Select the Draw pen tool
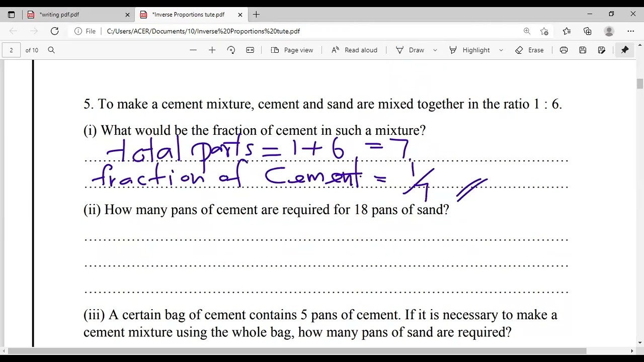This screenshot has width=644, height=362. 410,50
